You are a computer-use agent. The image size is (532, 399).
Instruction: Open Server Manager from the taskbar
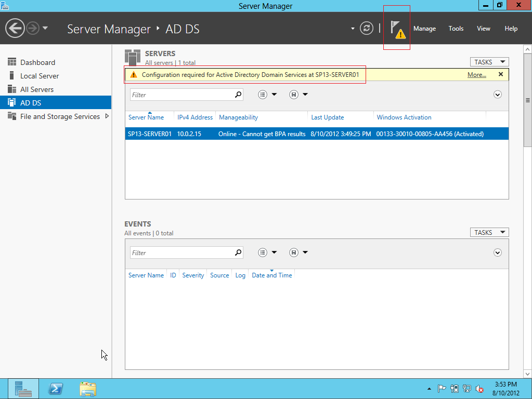pos(23,389)
